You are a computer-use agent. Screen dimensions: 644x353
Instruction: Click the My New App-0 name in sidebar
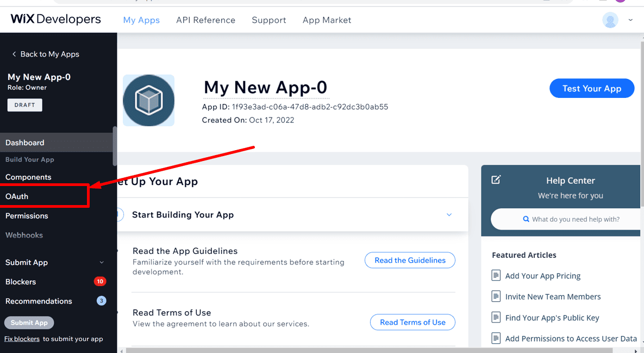click(x=39, y=77)
